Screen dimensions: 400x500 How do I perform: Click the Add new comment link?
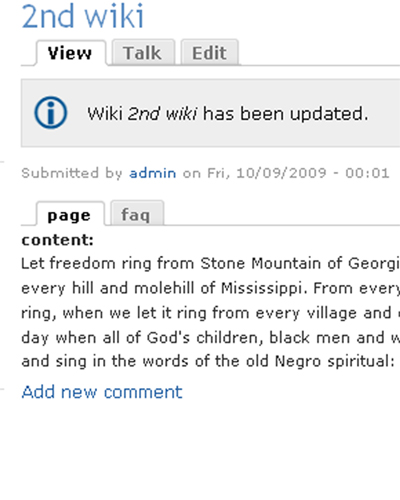pyautogui.click(x=102, y=392)
